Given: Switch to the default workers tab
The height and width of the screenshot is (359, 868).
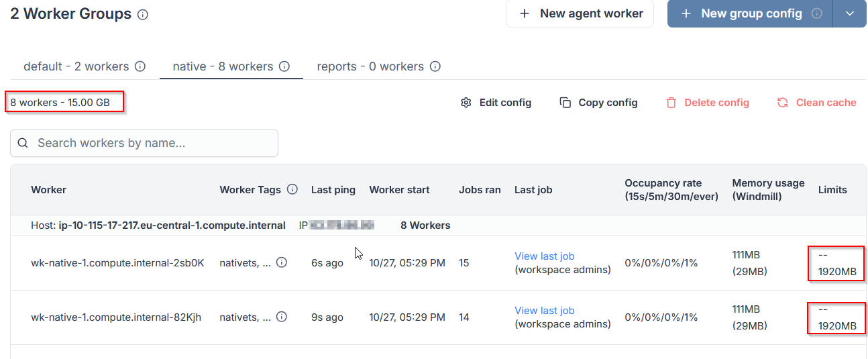Looking at the screenshot, I should pos(76,66).
